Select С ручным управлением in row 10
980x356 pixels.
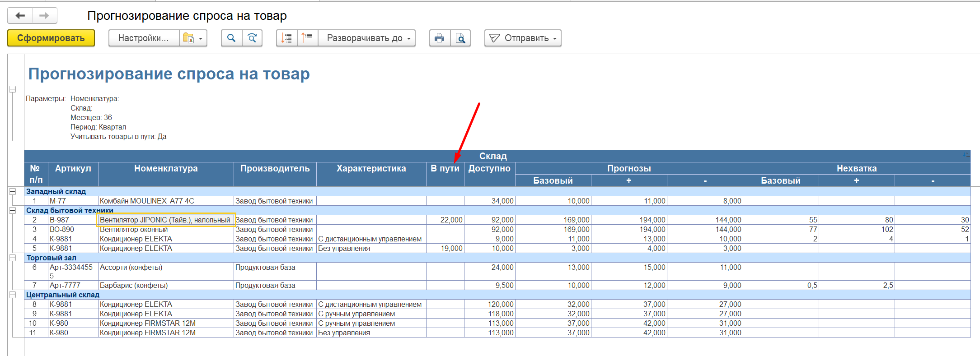pos(371,323)
